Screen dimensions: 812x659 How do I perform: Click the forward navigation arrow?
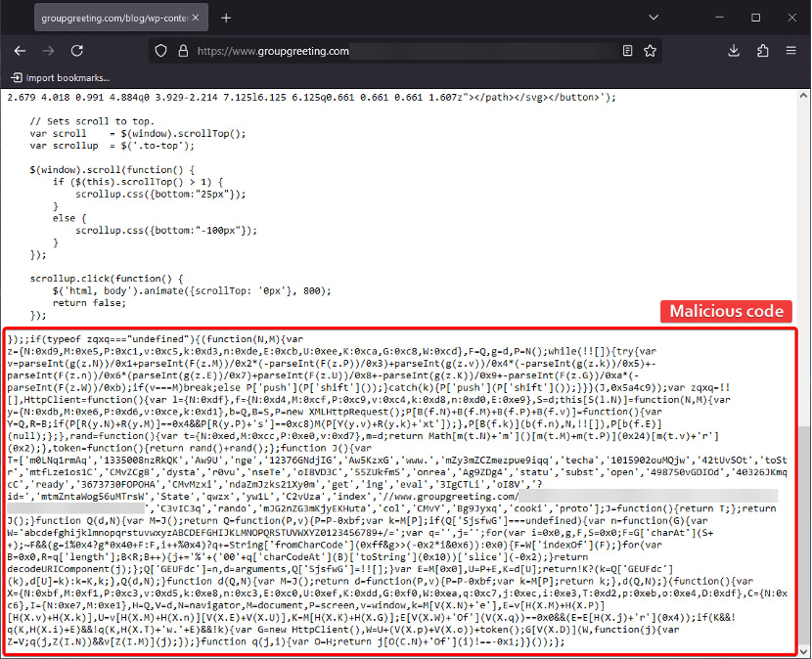(48, 51)
